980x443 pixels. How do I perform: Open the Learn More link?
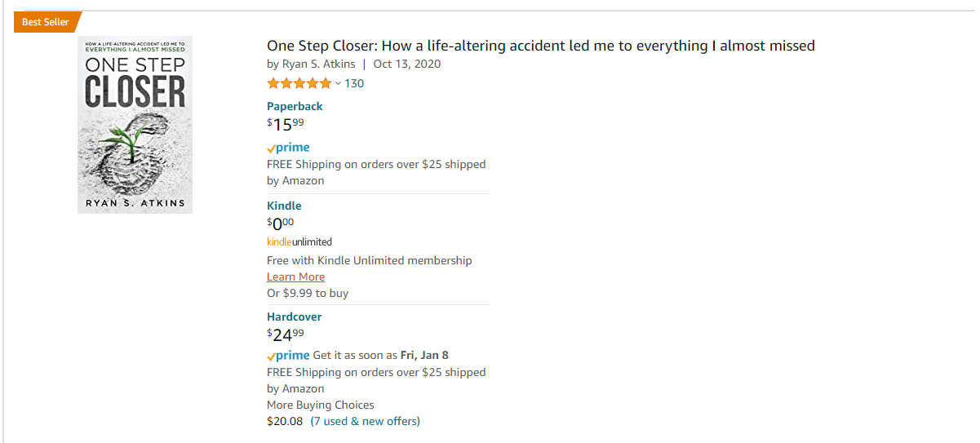tap(295, 277)
